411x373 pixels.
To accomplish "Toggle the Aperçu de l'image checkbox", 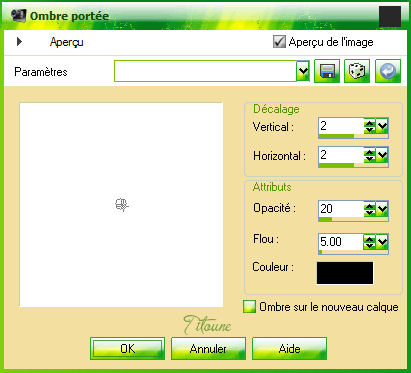I will click(x=279, y=42).
